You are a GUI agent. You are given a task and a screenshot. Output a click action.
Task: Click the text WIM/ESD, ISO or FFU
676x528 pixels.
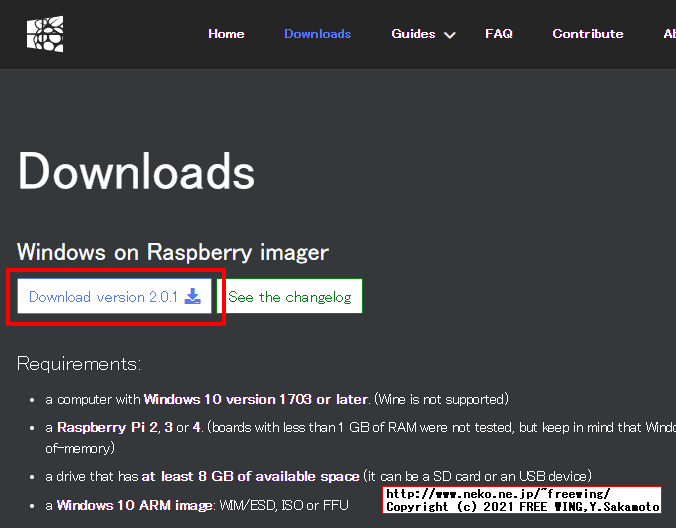[284, 505]
